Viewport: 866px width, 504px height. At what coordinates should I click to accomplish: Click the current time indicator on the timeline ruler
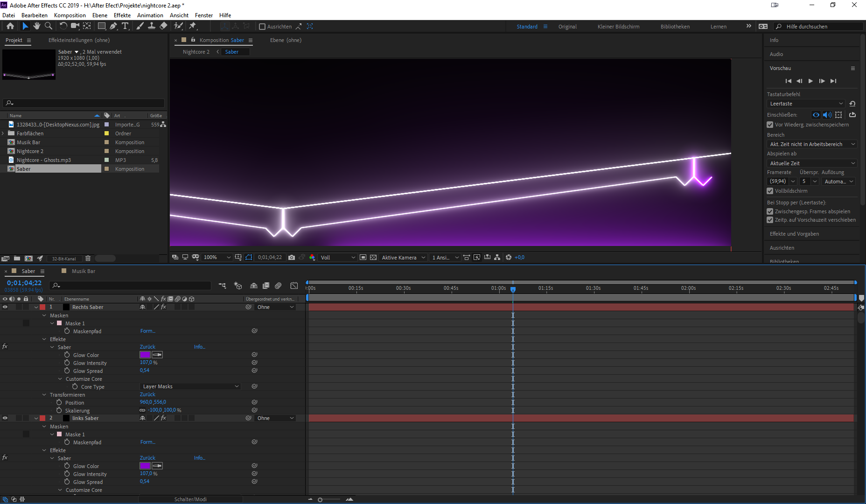tap(513, 289)
